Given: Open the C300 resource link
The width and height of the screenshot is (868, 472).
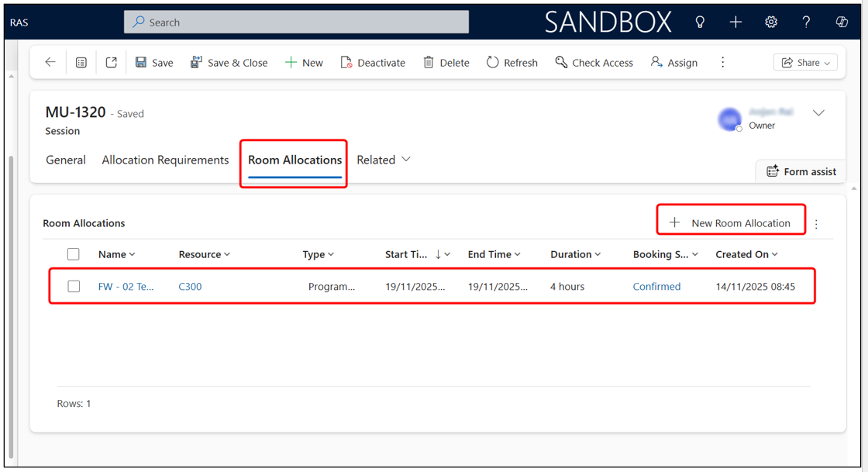Looking at the screenshot, I should 190,286.
